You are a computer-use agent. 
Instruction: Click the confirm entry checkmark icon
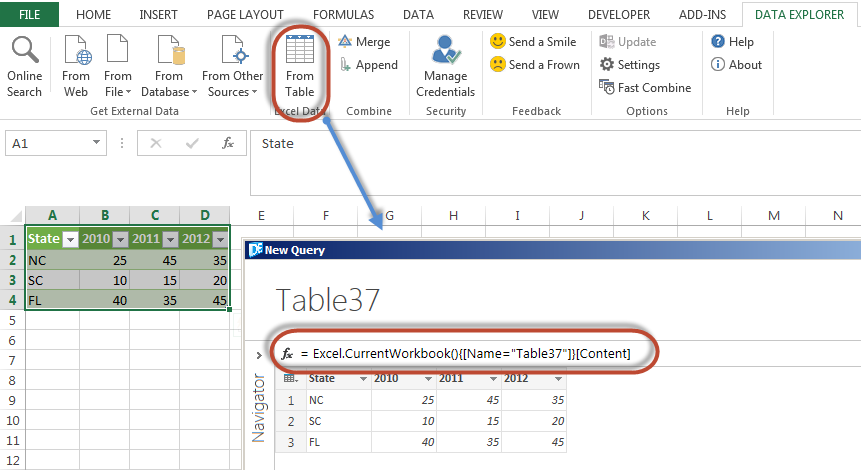click(x=192, y=143)
